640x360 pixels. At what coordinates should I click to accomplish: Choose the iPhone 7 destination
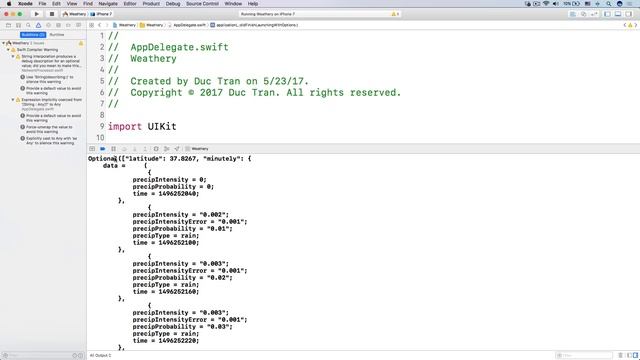101,14
